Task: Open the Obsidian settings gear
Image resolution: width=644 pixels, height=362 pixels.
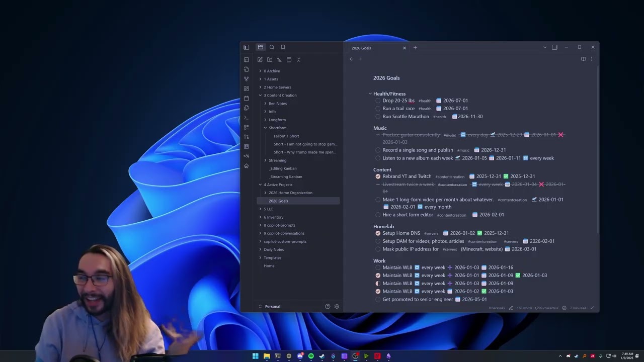Action: tap(337, 306)
